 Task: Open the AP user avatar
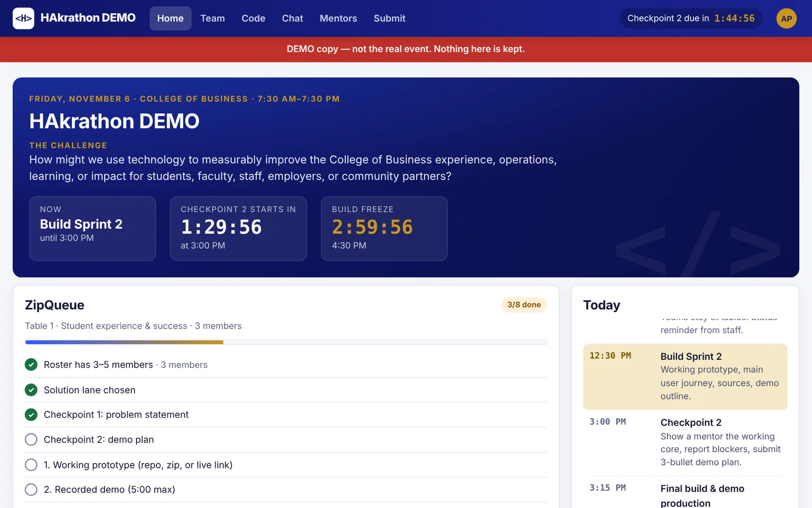[786, 18]
